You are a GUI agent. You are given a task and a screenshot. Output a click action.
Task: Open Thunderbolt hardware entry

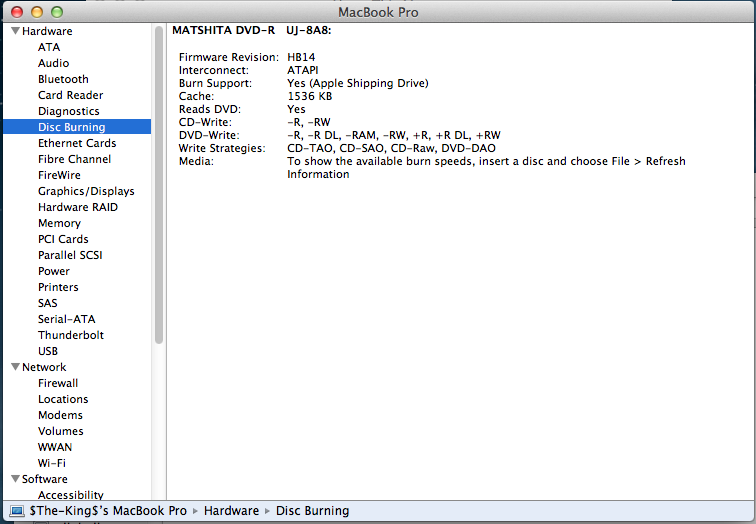pyautogui.click(x=71, y=335)
